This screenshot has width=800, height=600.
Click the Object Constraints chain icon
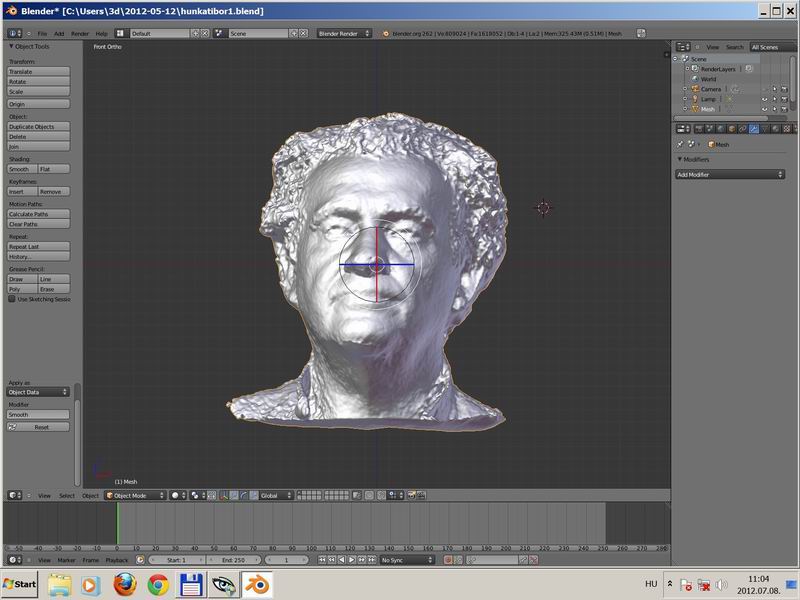(741, 128)
